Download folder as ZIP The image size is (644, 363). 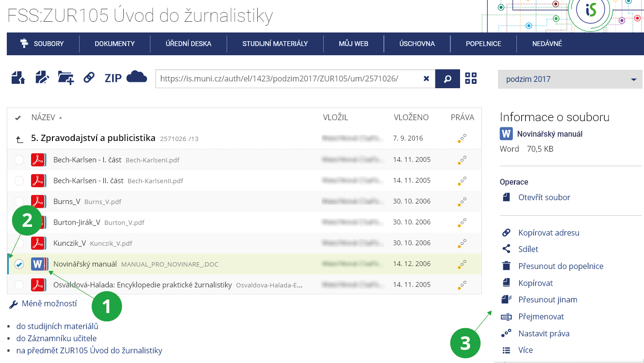click(113, 78)
